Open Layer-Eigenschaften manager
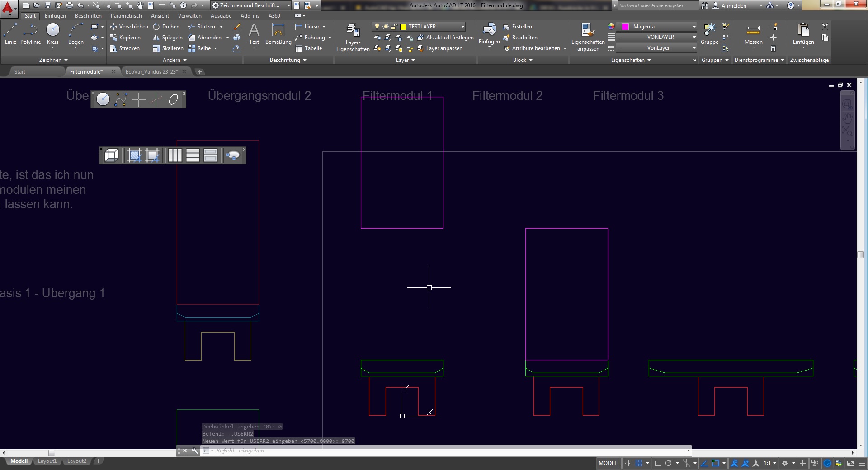Viewport: 868px width, 470px height. pyautogui.click(x=353, y=38)
